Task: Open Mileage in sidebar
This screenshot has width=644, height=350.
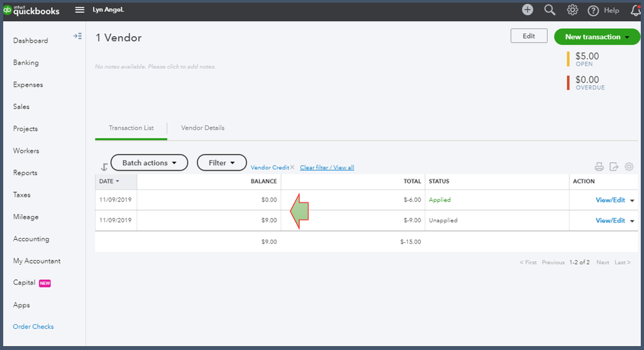Action: pyautogui.click(x=25, y=217)
